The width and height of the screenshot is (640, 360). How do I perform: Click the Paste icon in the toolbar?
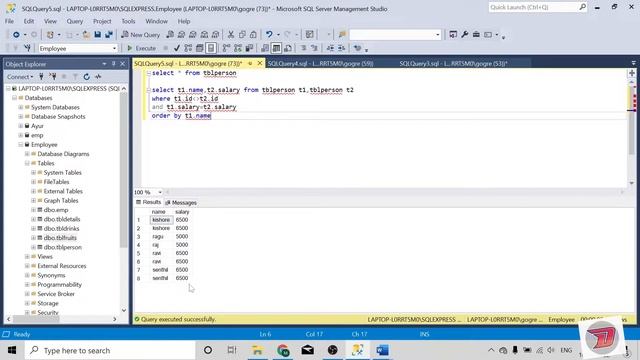[253, 35]
